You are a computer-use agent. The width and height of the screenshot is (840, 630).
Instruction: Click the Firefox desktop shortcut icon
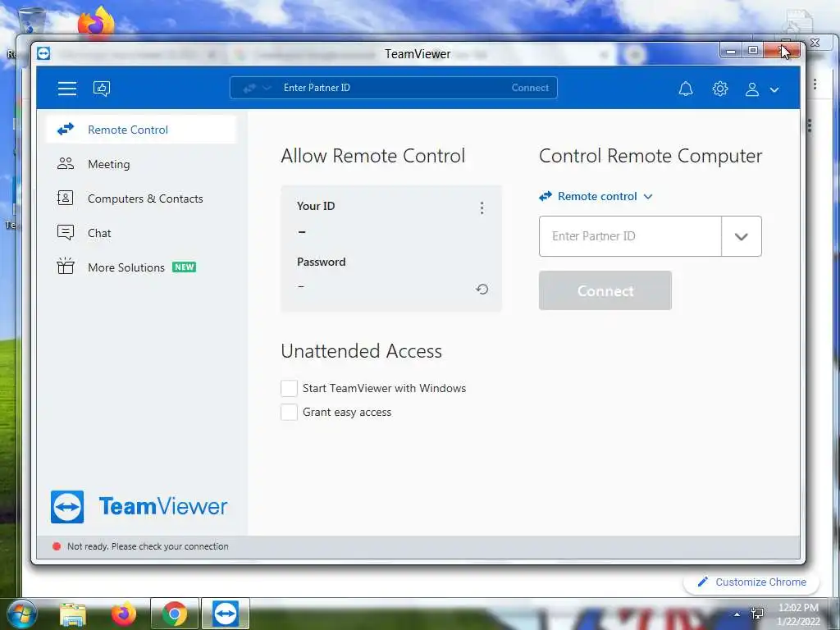[97, 21]
